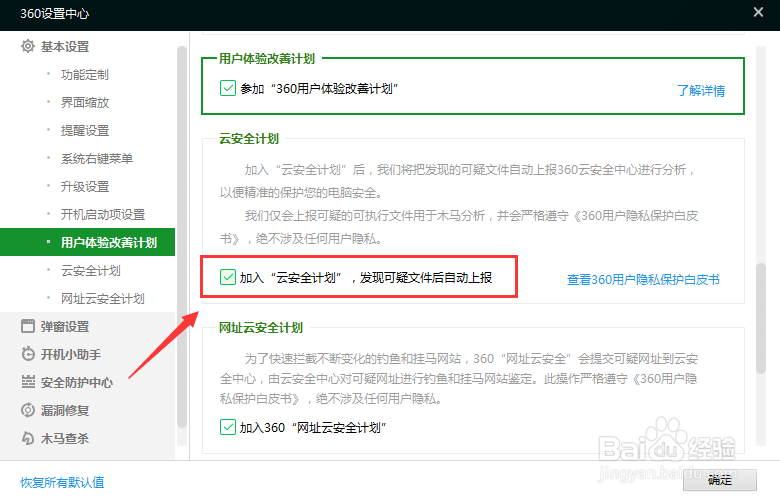Select the highlighted 用户体验改善计划 item
The width and height of the screenshot is (780, 500).
click(88, 242)
